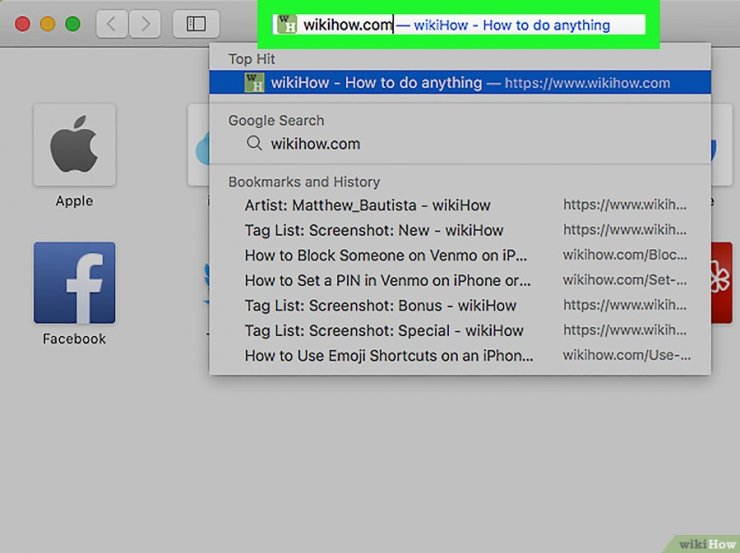Open How to Set a PIN in Venmo entry
This screenshot has height=553, width=740.
pyautogui.click(x=460, y=280)
